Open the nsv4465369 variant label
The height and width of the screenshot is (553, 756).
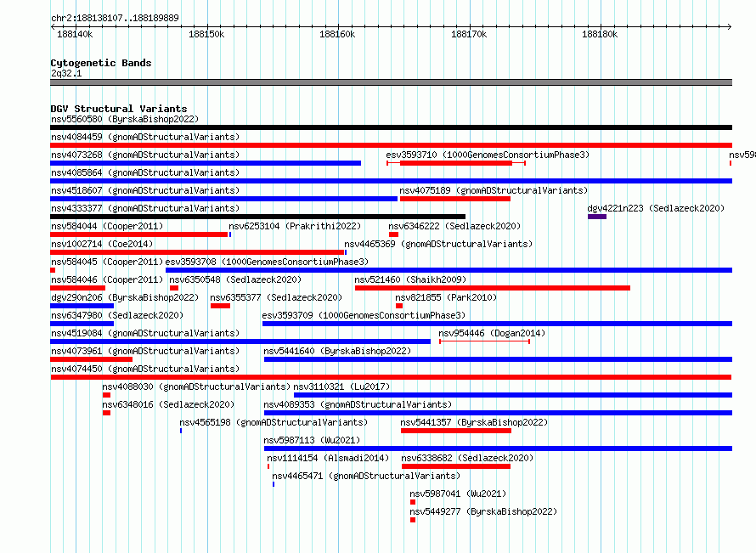(x=438, y=244)
